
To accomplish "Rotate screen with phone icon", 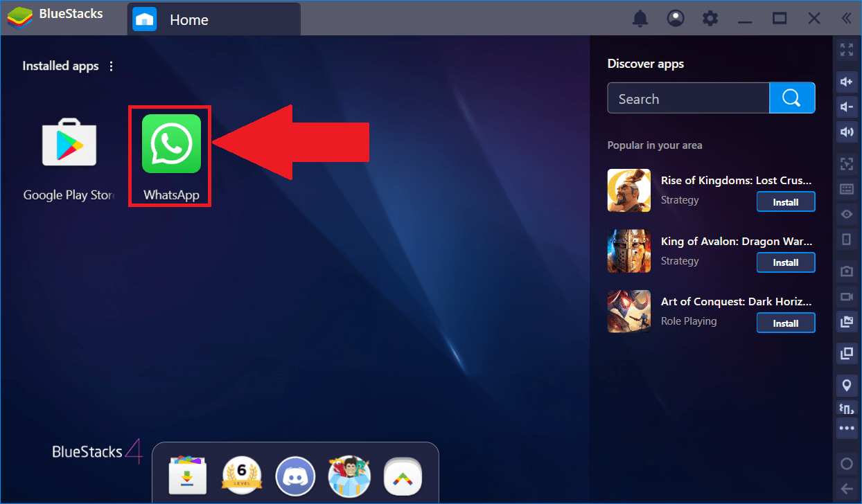I will 846,239.
